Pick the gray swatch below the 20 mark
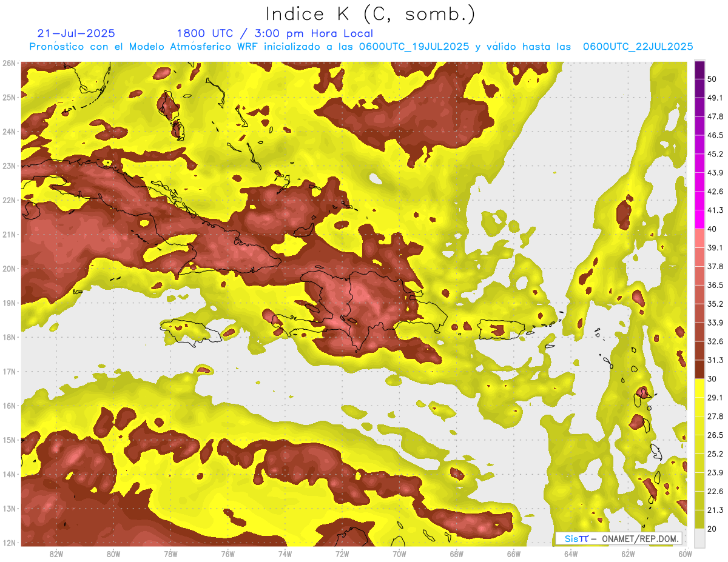The height and width of the screenshot is (562, 728). point(699,538)
